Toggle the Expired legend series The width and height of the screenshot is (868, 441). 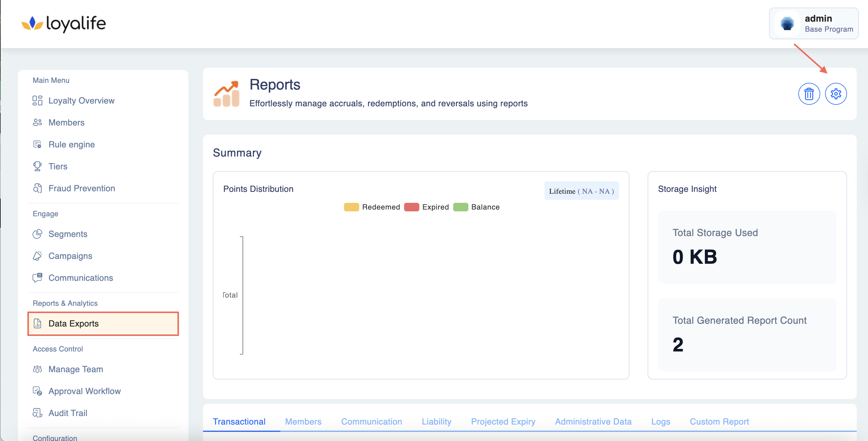(435, 207)
